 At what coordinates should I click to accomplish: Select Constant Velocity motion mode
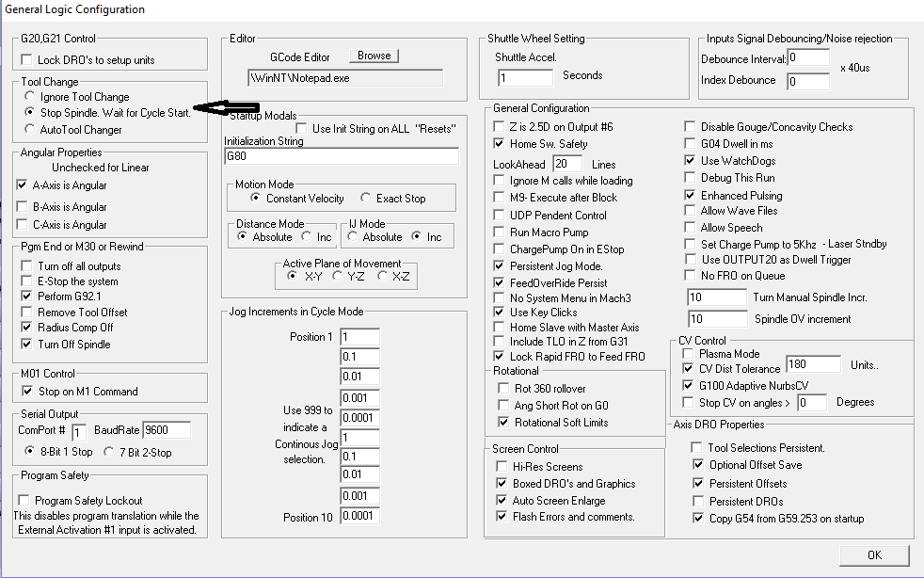click(255, 198)
